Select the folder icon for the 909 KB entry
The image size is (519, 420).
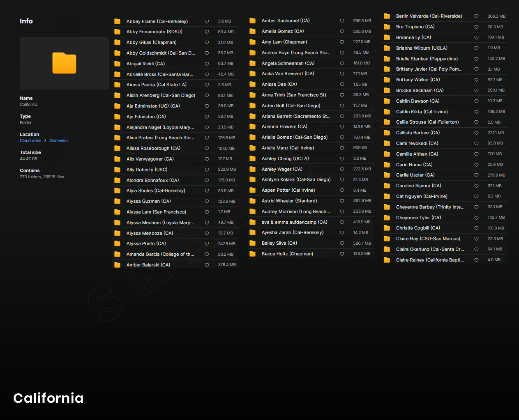(x=253, y=148)
